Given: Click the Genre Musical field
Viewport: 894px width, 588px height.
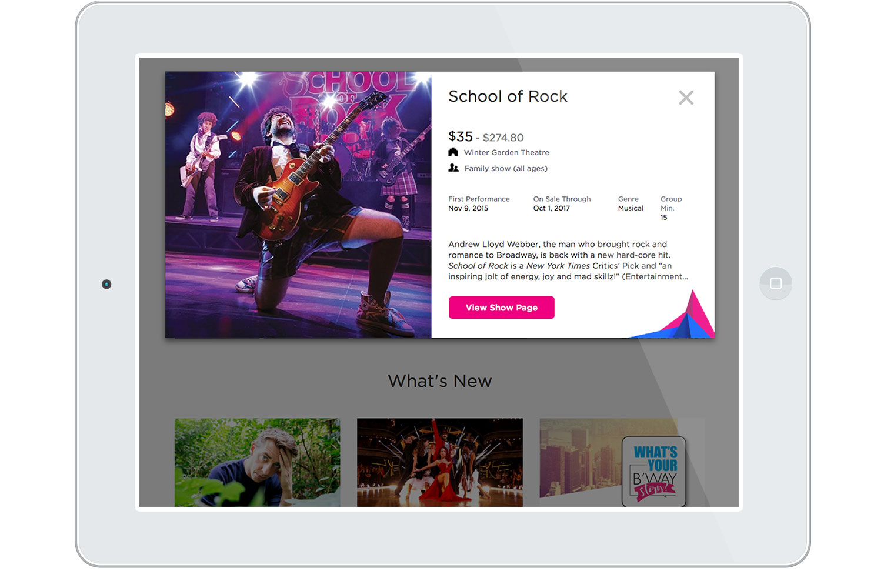Looking at the screenshot, I should pos(631,204).
